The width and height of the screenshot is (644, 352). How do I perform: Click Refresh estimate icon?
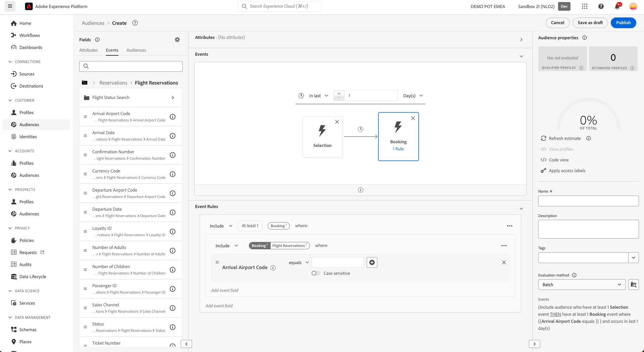[x=543, y=138]
